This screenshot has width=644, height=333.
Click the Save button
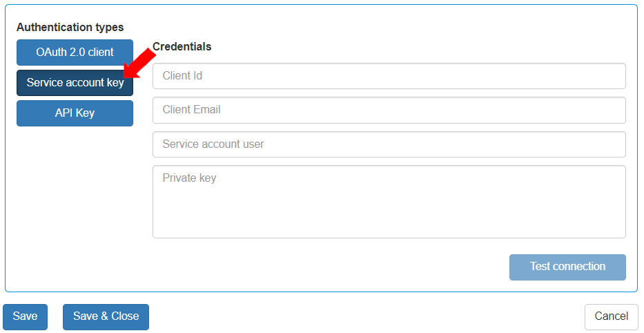(25, 316)
